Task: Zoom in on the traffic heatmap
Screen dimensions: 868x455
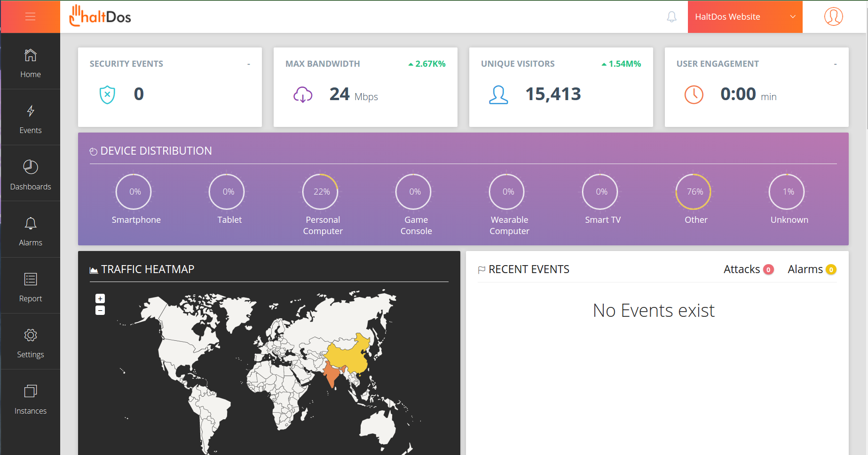Action: 100,298
